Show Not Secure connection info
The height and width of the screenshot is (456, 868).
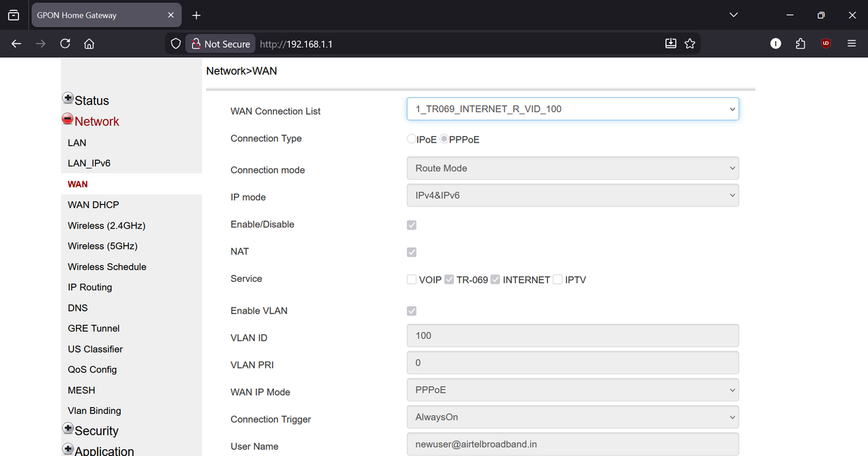(x=220, y=43)
